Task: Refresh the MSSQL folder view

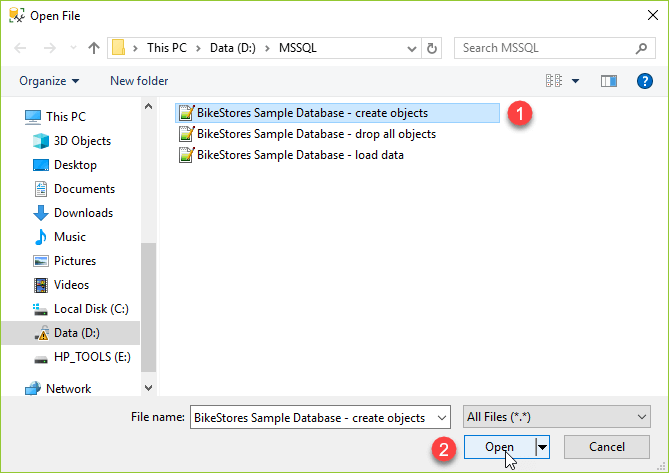Action: tap(432, 48)
